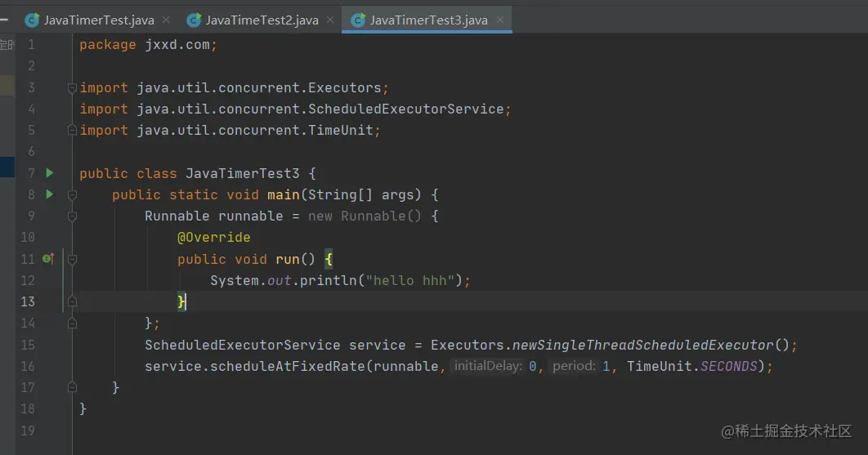Fold the anonymous Runnable at line 9
The width and height of the screenshot is (868, 455).
click(72, 216)
